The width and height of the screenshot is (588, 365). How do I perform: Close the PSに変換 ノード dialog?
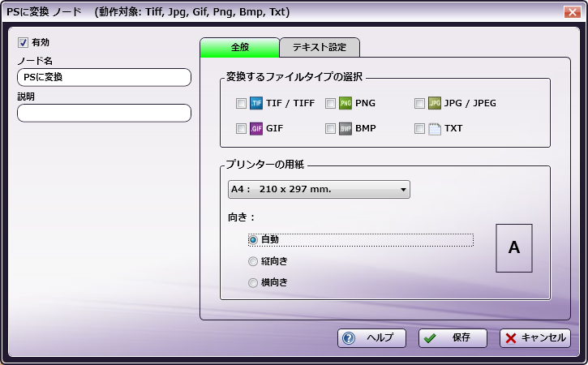pos(573,12)
